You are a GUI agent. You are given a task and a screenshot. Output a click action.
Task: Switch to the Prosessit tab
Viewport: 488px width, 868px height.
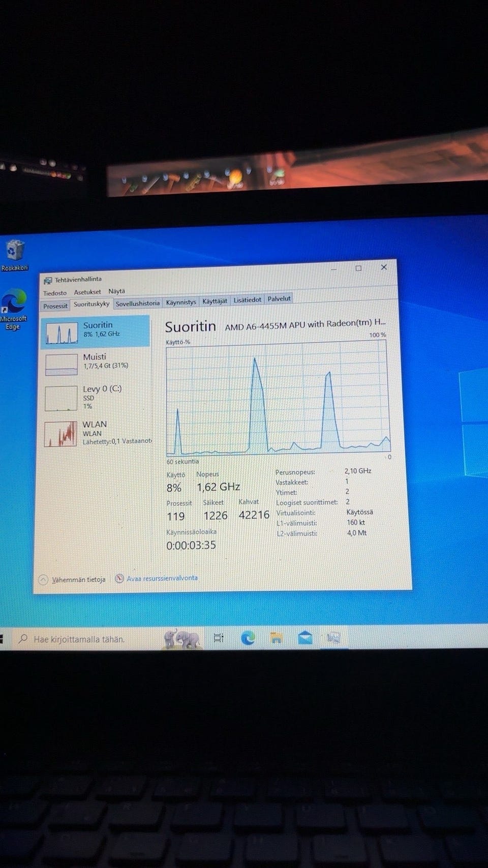pyautogui.click(x=55, y=306)
